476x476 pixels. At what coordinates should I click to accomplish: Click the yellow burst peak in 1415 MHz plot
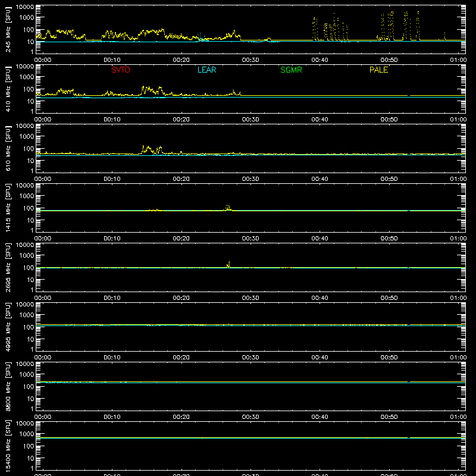coord(228,208)
